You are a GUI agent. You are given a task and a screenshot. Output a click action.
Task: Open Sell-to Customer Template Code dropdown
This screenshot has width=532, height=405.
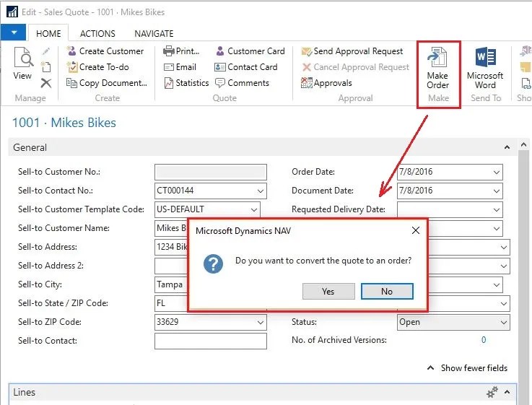click(254, 210)
